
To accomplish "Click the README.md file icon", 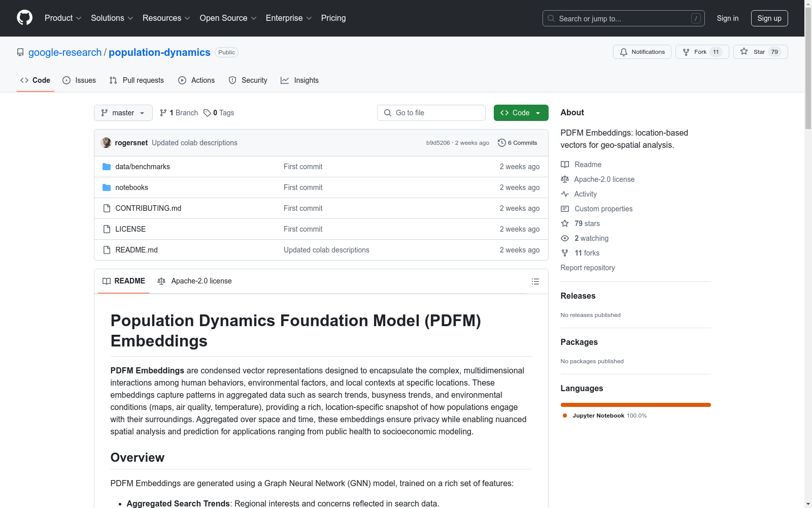I will point(107,250).
